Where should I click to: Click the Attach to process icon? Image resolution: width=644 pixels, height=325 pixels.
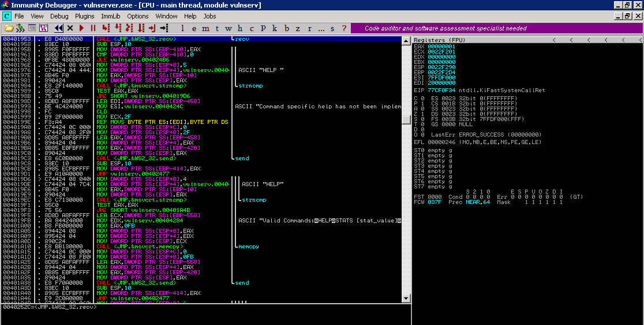click(21, 28)
